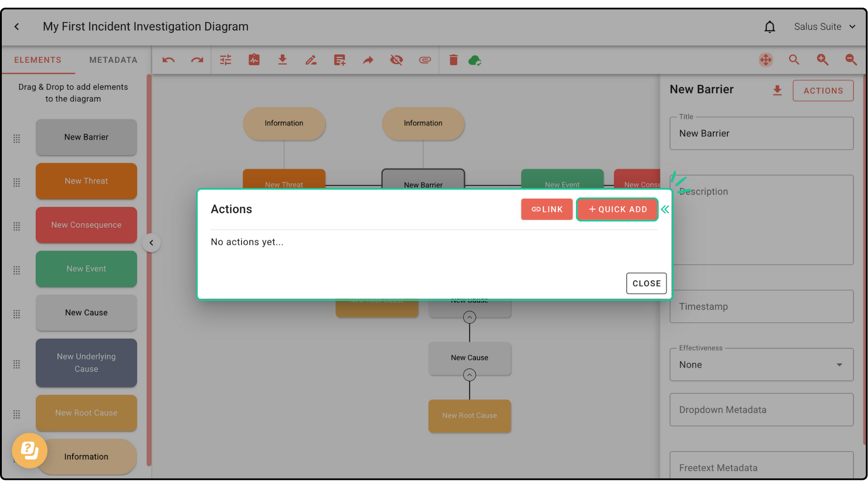Click the Close button in Actions dialog
Viewport: 868px width, 488px height.
point(646,283)
